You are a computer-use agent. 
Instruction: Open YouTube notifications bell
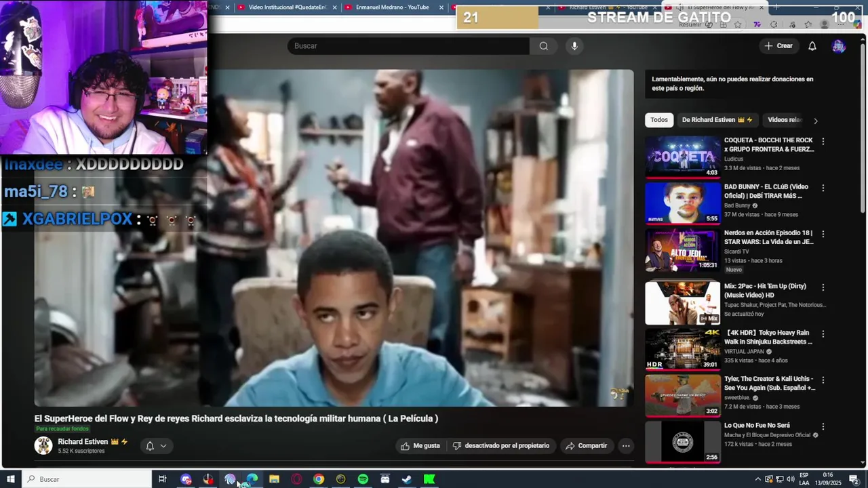tap(812, 46)
